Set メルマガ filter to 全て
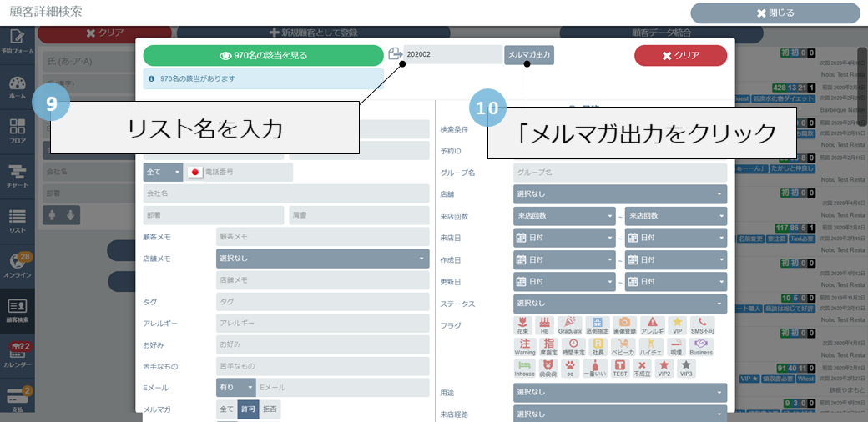 point(226,409)
